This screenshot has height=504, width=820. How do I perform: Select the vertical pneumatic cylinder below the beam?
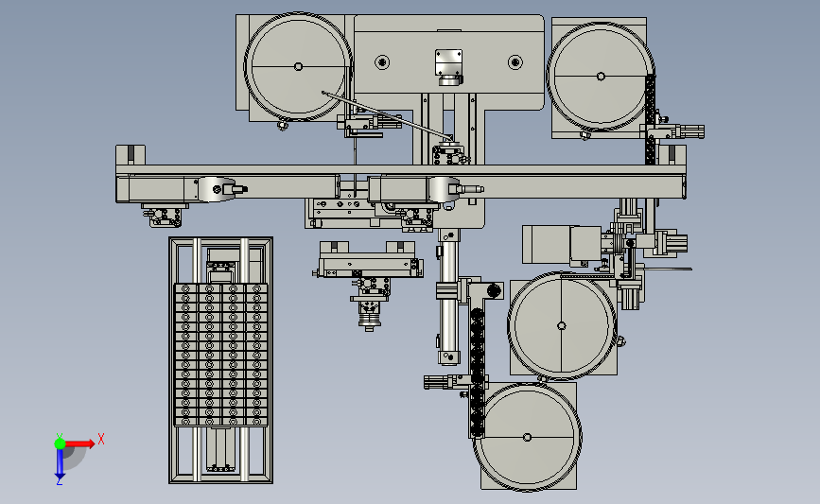tap(448, 296)
